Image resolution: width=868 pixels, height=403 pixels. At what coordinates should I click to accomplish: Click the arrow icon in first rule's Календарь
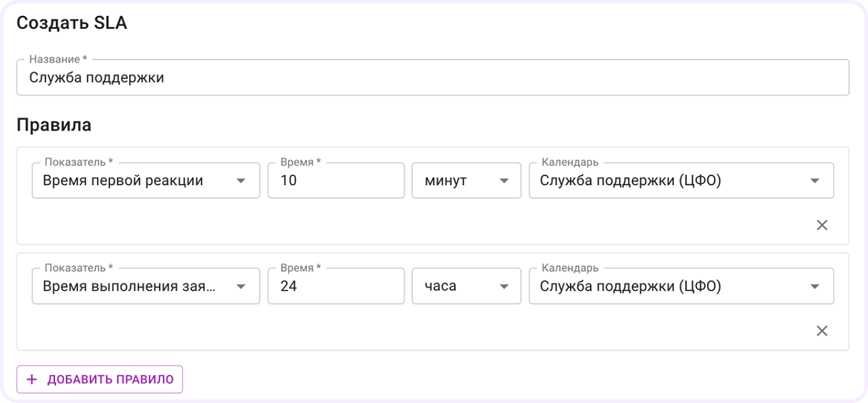pyautogui.click(x=815, y=181)
